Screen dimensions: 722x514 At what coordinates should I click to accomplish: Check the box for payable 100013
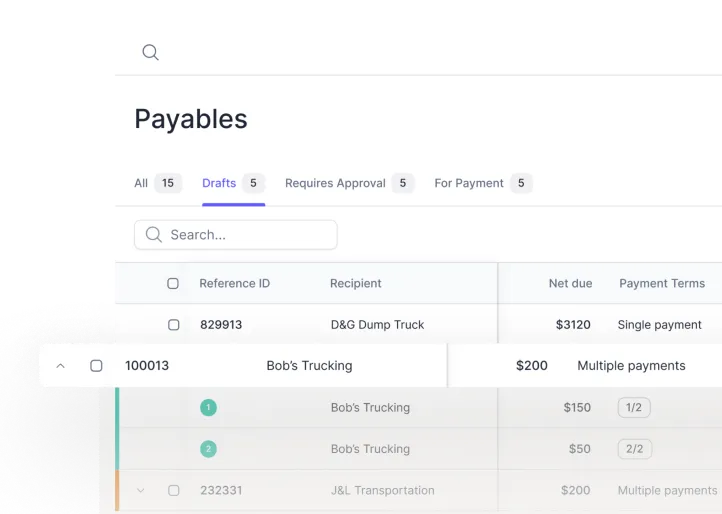tap(96, 366)
